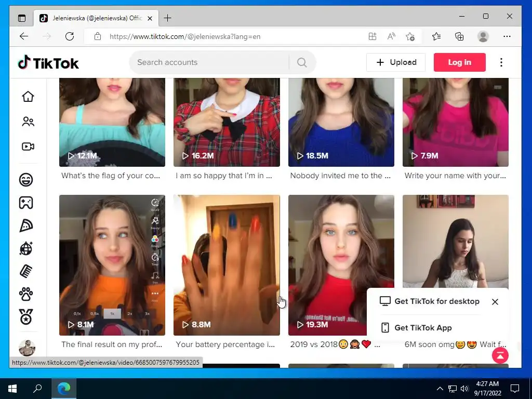Select the Gaming controller category icon

(x=26, y=203)
